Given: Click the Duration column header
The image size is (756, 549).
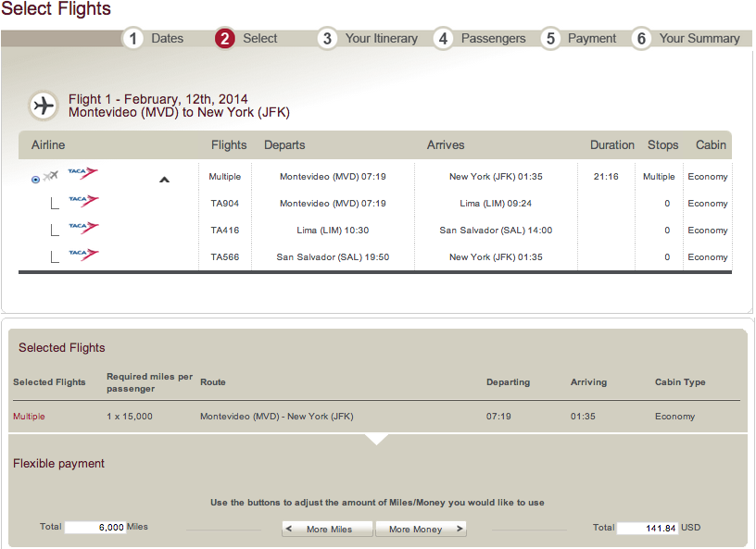Looking at the screenshot, I should coord(611,145).
